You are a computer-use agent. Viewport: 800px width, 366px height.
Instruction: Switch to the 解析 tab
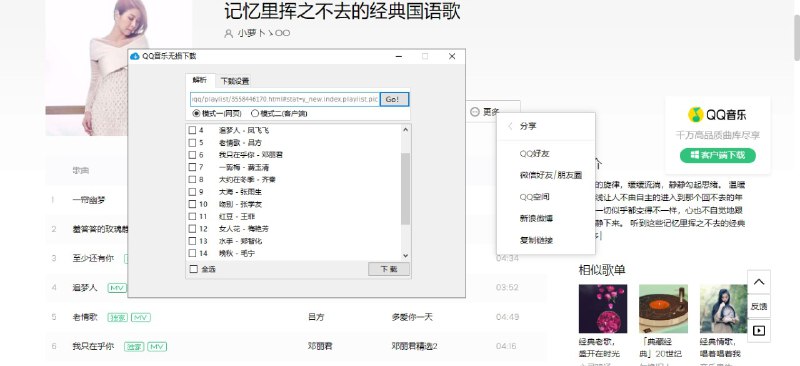(200, 80)
